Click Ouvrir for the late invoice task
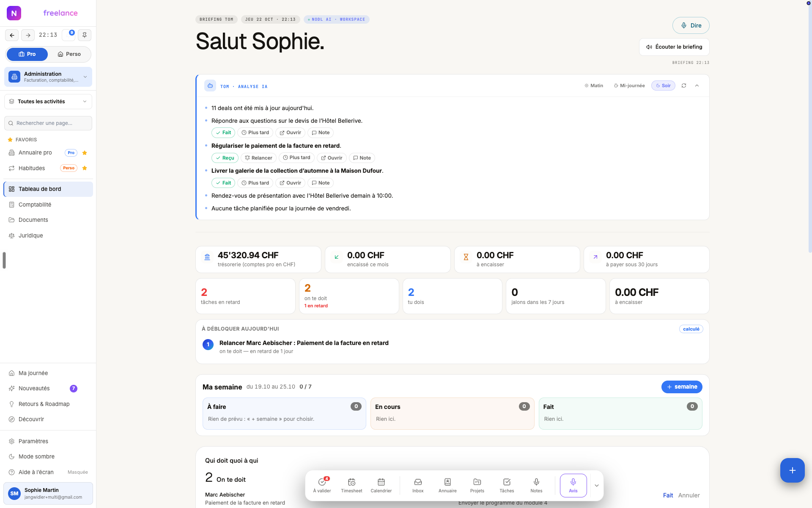The width and height of the screenshot is (812, 508). (332, 158)
